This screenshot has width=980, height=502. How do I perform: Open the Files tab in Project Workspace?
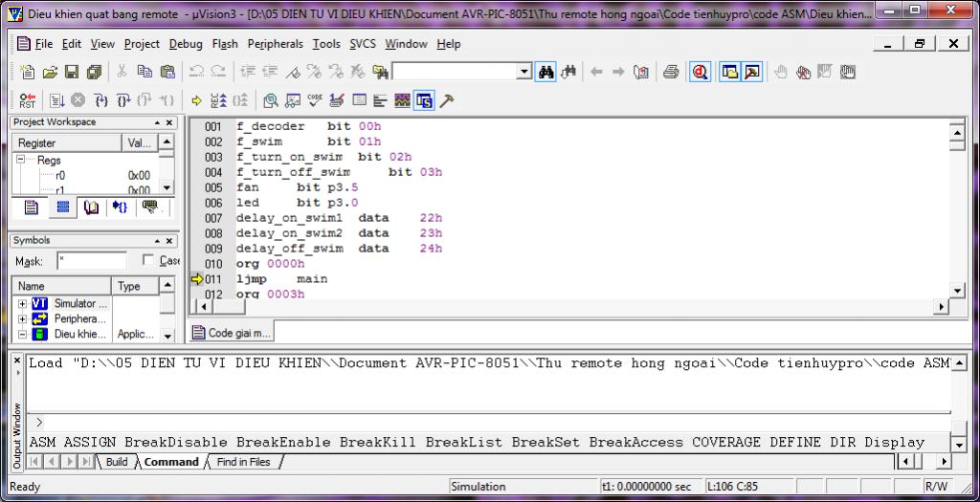(32, 207)
